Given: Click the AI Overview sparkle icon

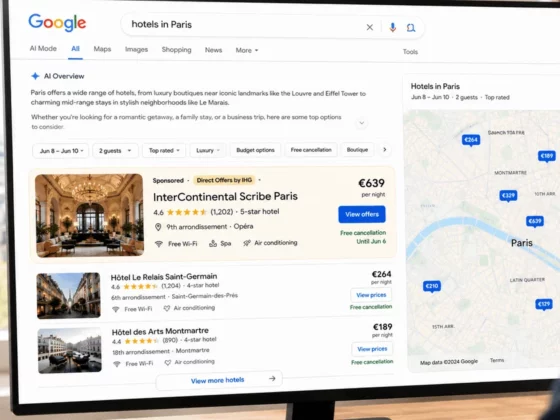Looking at the screenshot, I should click(35, 76).
